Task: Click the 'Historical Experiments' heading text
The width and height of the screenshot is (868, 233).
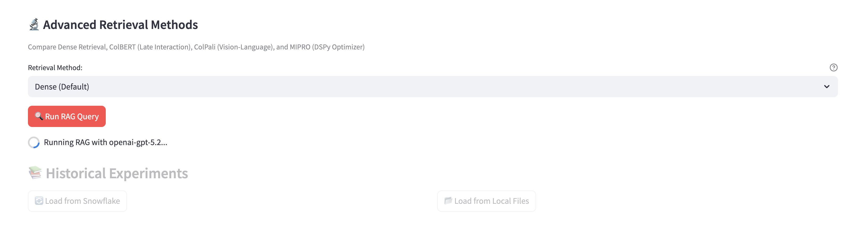Action: click(x=117, y=173)
